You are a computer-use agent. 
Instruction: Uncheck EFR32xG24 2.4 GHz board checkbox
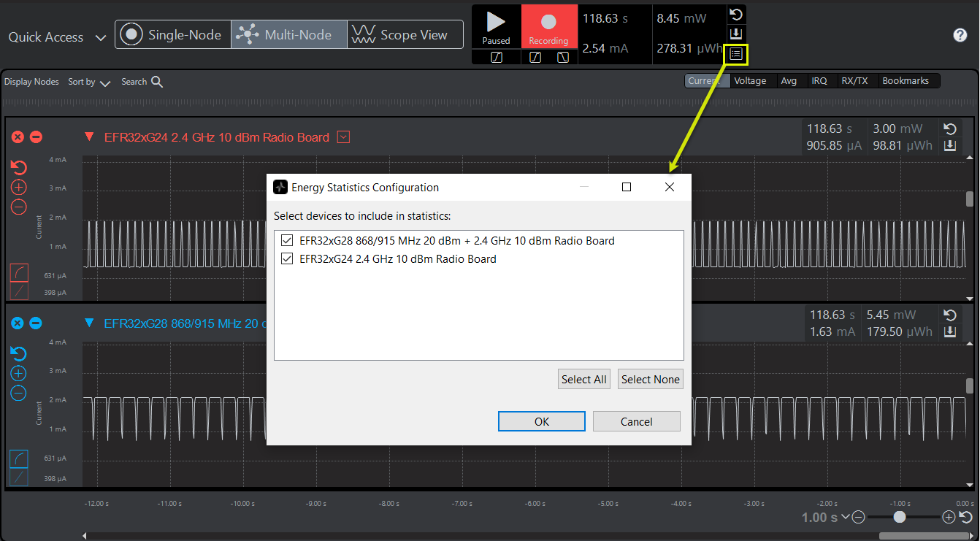(x=286, y=258)
